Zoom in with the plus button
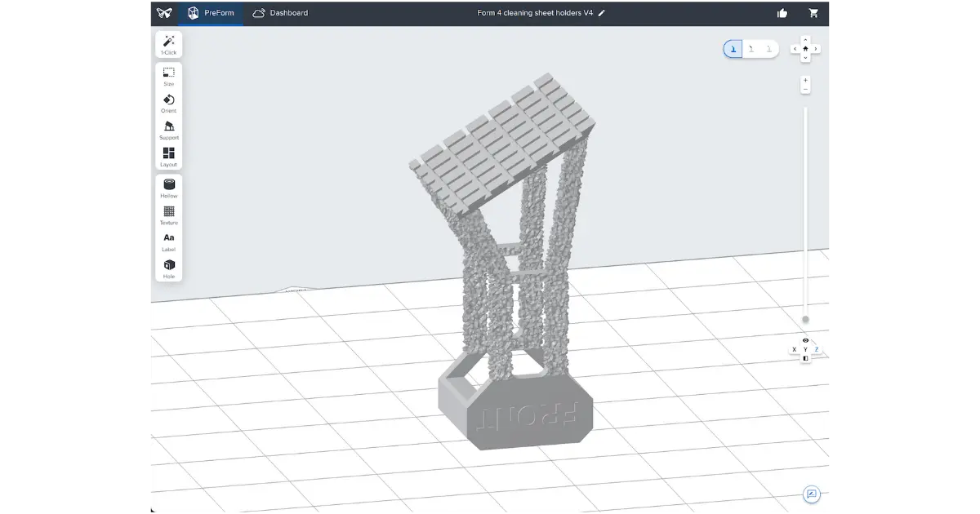The width and height of the screenshot is (980, 514). coord(806,80)
